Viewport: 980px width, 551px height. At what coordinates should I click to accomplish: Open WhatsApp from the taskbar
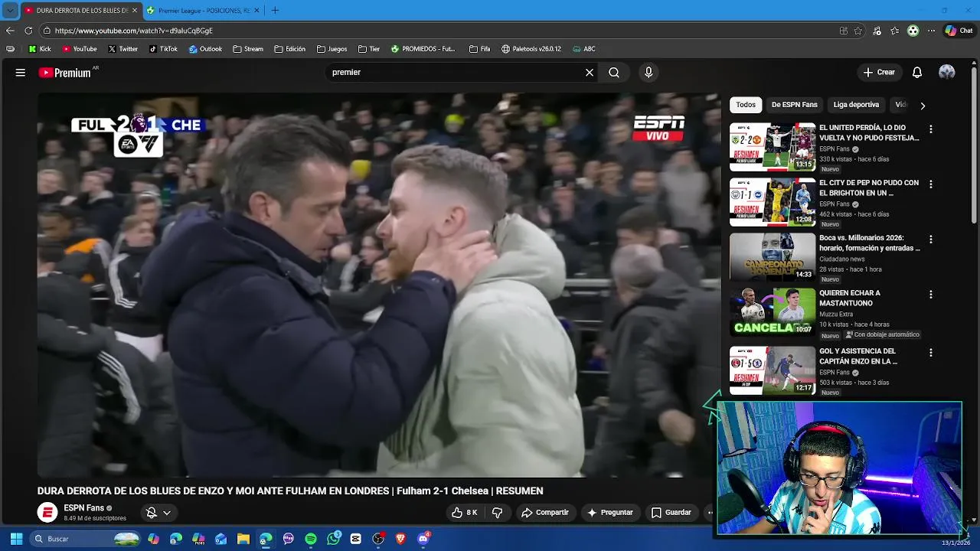pyautogui.click(x=334, y=539)
